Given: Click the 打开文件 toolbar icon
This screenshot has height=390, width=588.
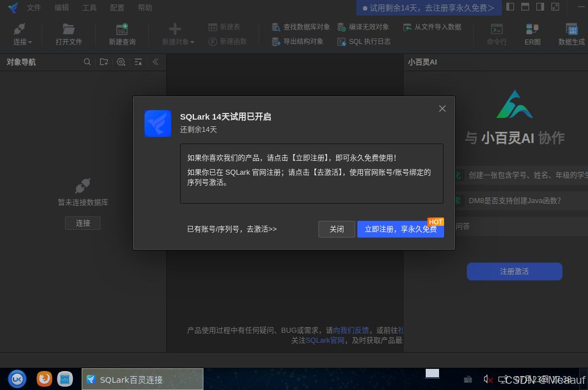Looking at the screenshot, I should pos(68,34).
